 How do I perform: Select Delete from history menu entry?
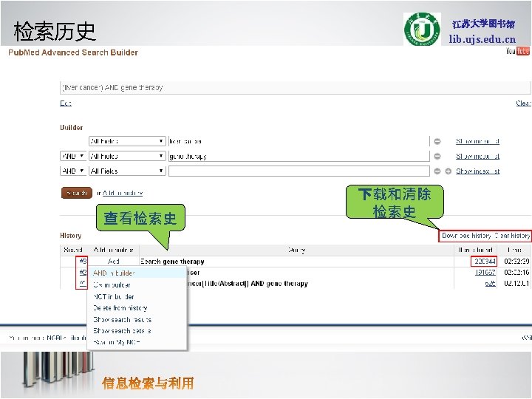120,308
